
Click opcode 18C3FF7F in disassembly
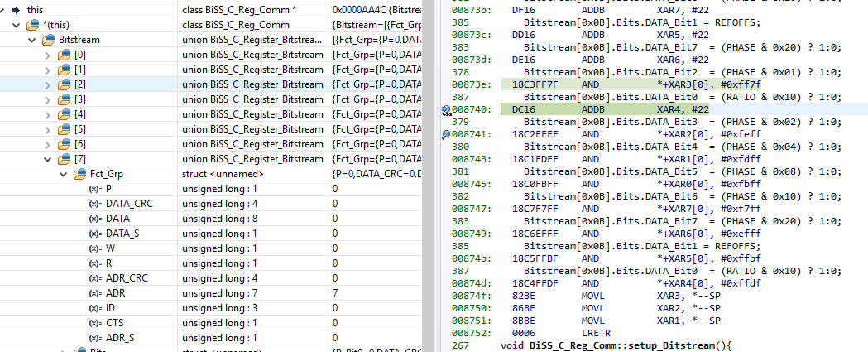[x=535, y=84]
